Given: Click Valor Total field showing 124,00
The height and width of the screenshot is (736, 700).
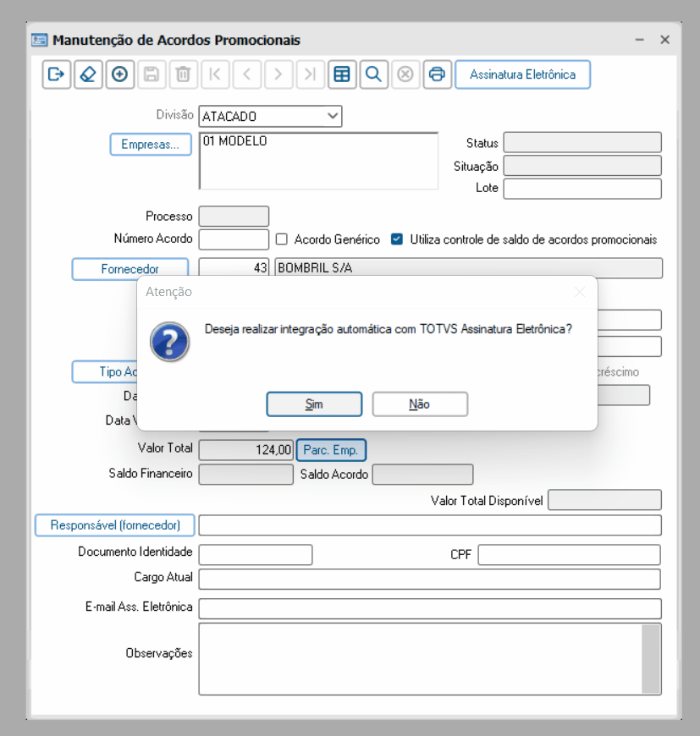Looking at the screenshot, I should pos(246,450).
